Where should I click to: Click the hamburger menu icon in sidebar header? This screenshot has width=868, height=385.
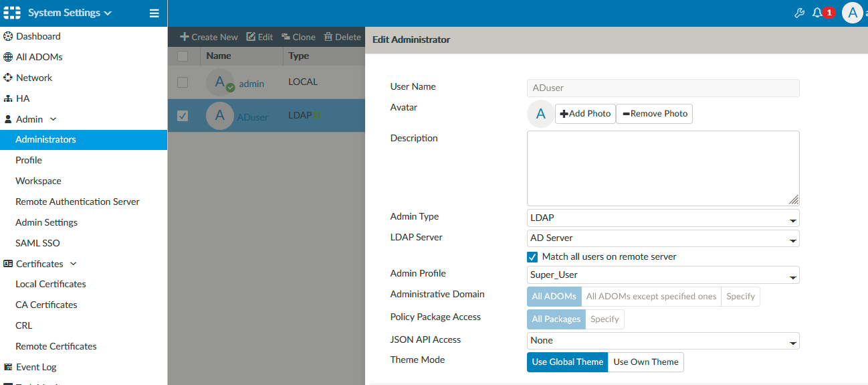(154, 13)
